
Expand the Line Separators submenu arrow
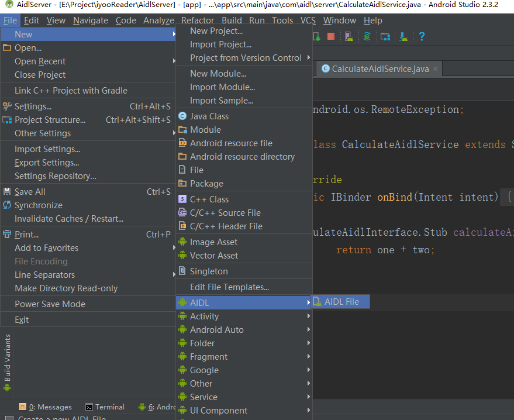click(174, 274)
